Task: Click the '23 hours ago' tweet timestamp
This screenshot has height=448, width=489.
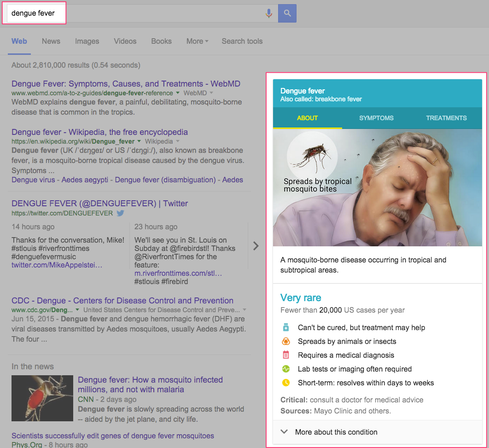Action: coord(156,227)
